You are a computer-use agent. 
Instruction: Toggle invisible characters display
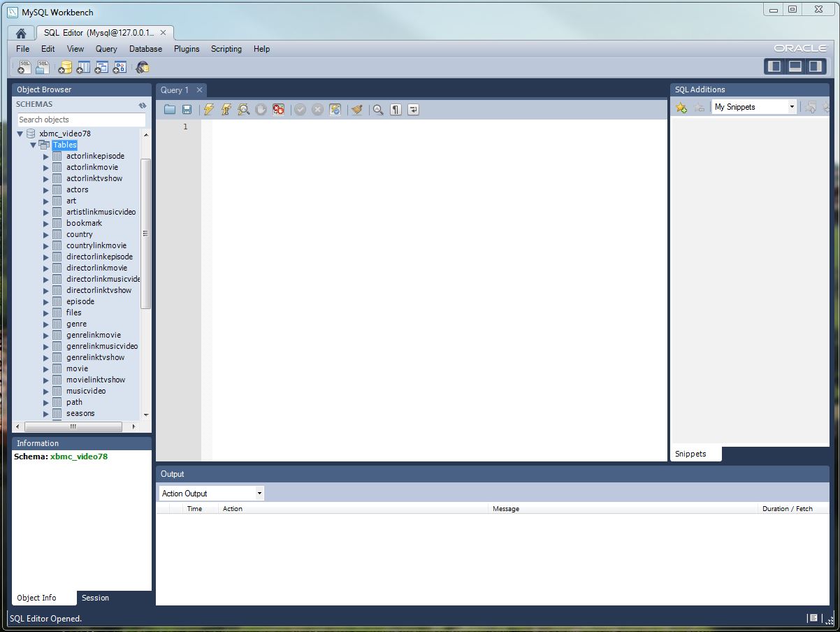click(396, 110)
